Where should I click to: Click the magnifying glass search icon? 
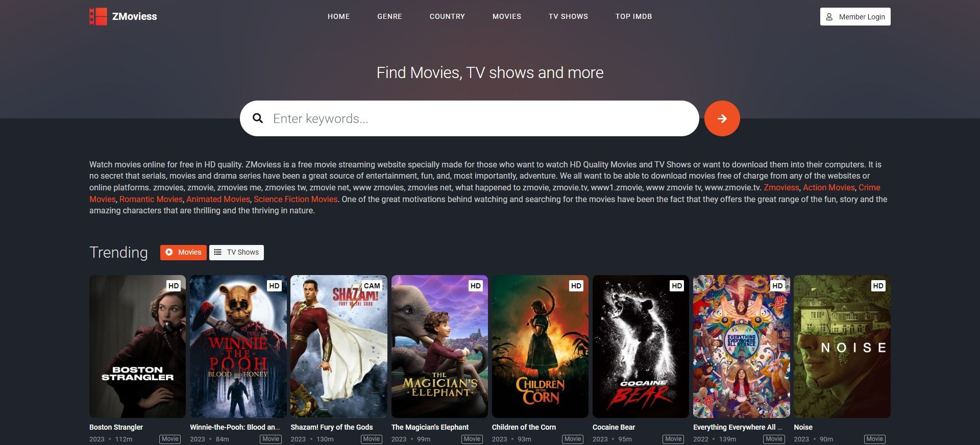258,118
